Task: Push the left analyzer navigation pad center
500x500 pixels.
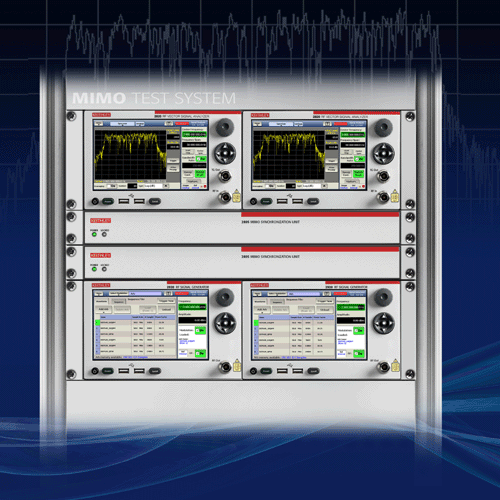Action: 225,153
